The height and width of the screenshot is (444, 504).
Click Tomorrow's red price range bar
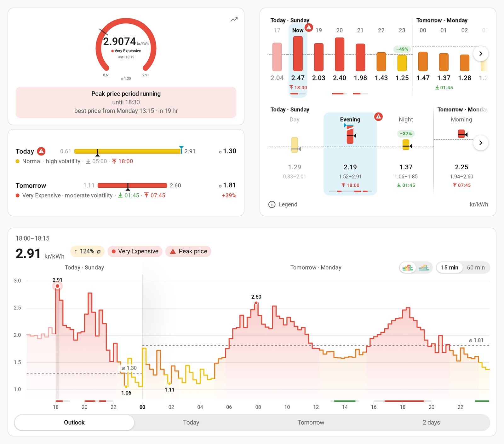pos(132,185)
